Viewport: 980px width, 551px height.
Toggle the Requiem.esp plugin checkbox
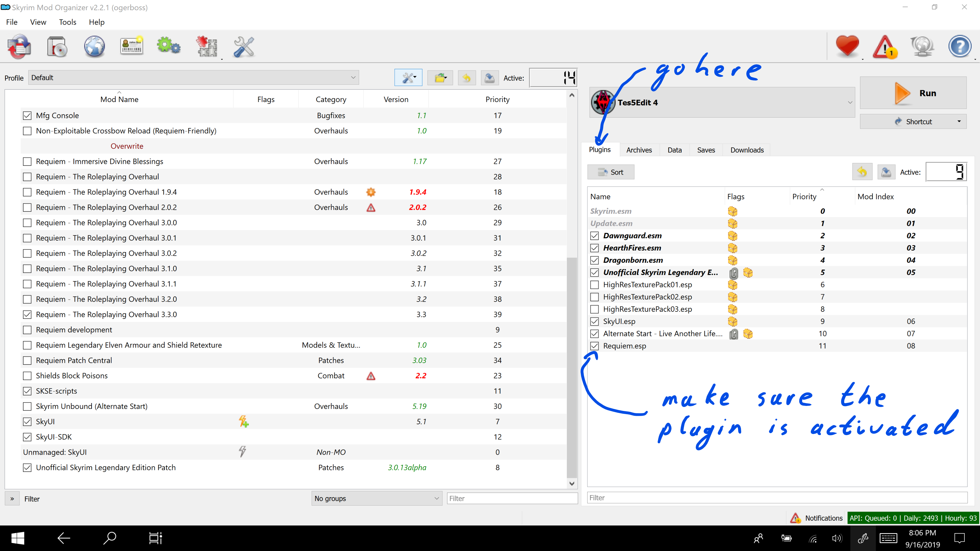pyautogui.click(x=595, y=346)
